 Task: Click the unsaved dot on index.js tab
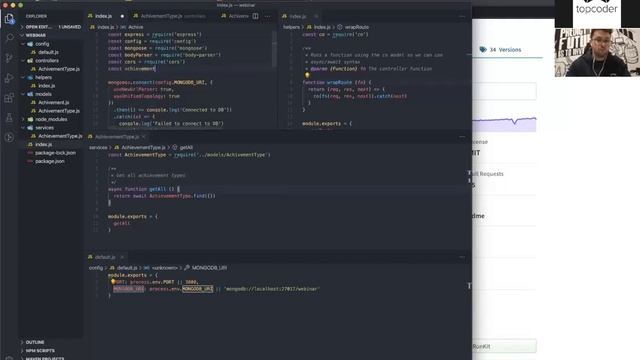(122, 16)
